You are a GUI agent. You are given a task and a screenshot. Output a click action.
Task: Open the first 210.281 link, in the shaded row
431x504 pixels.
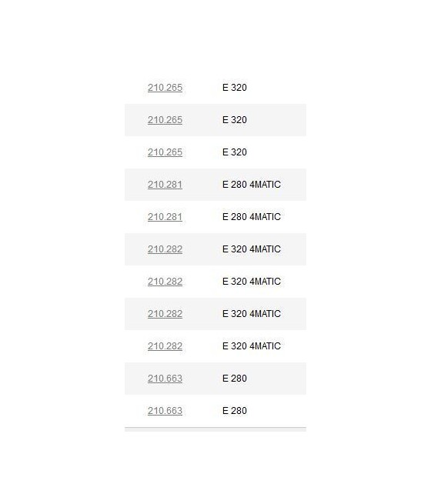165,185
